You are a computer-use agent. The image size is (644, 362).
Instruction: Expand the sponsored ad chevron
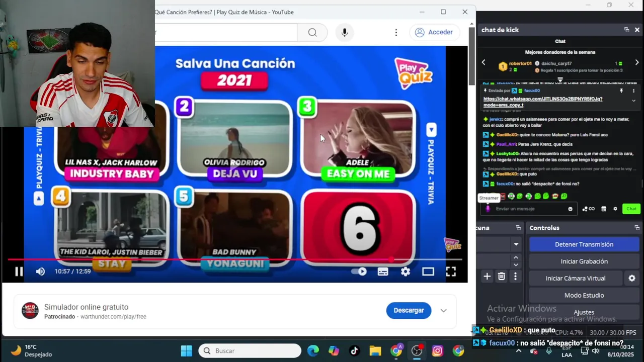(x=443, y=310)
